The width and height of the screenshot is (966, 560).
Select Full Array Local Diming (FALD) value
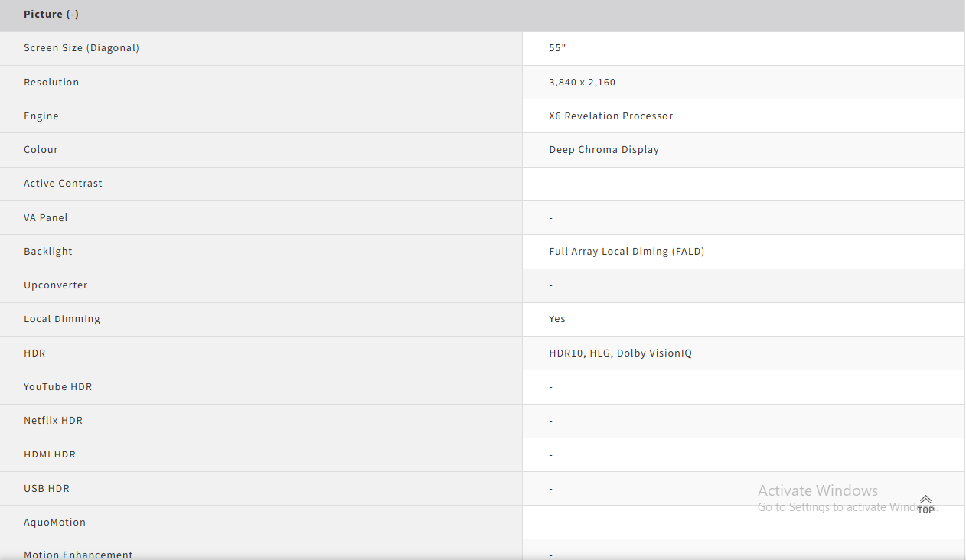tap(626, 252)
